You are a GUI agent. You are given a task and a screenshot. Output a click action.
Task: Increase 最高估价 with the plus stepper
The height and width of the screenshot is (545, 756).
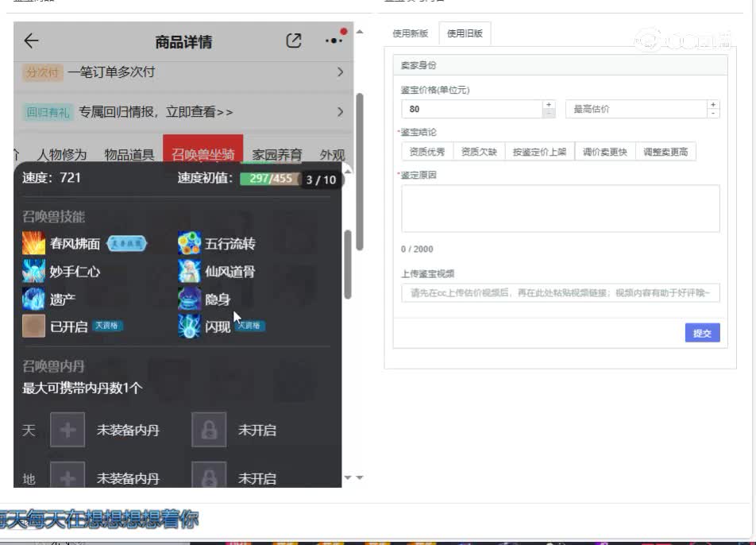pos(713,105)
